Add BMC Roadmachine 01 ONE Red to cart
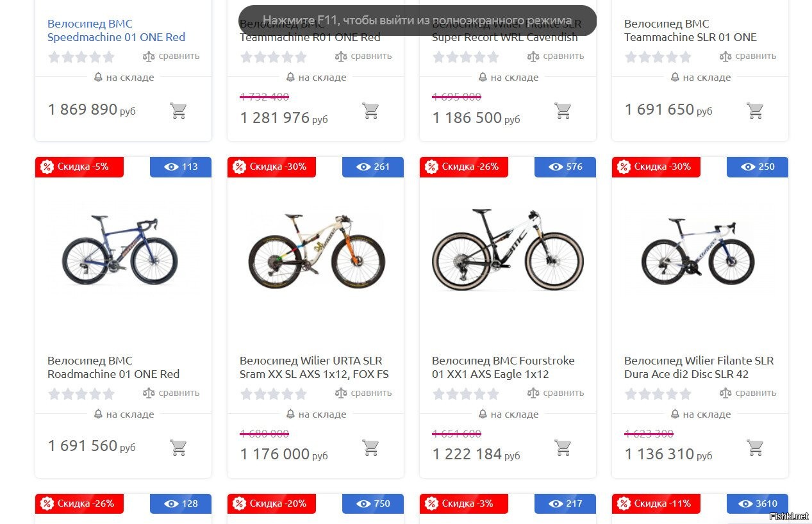Image resolution: width=812 pixels, height=524 pixels. (178, 447)
